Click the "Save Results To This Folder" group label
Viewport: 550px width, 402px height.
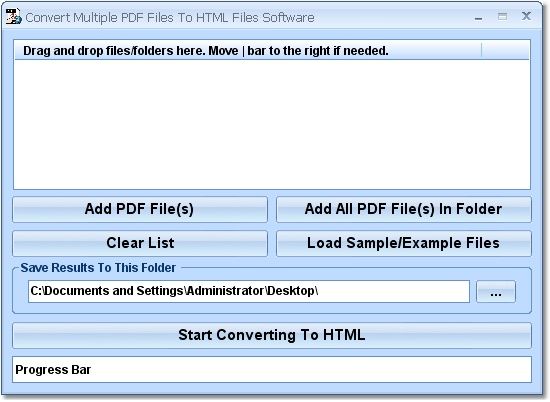[98, 268]
